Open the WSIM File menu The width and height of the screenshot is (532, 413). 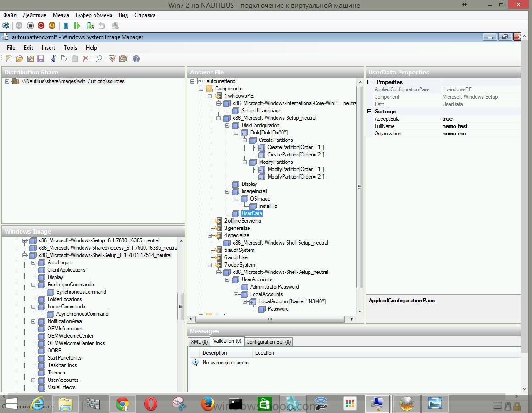coord(11,48)
